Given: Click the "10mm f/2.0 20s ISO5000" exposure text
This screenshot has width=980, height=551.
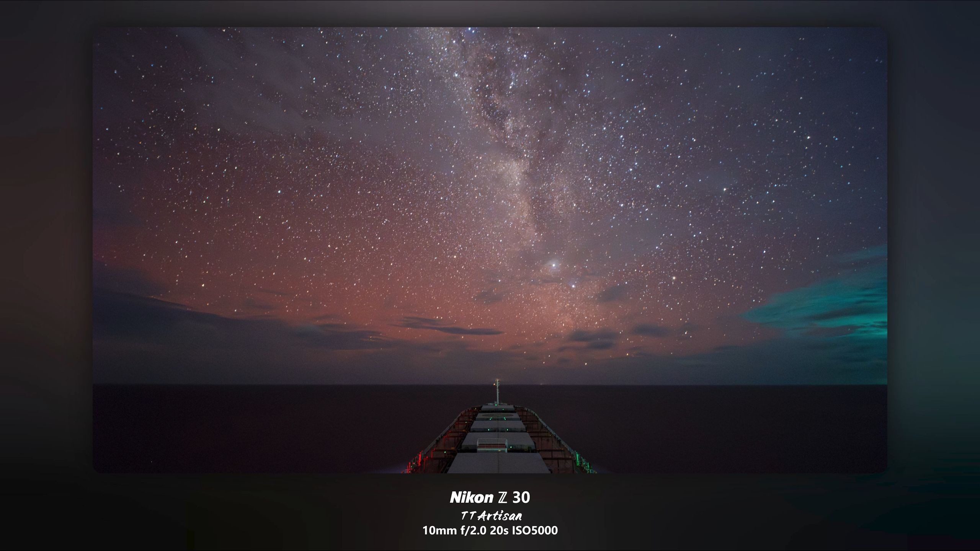Looking at the screenshot, I should point(490,530).
